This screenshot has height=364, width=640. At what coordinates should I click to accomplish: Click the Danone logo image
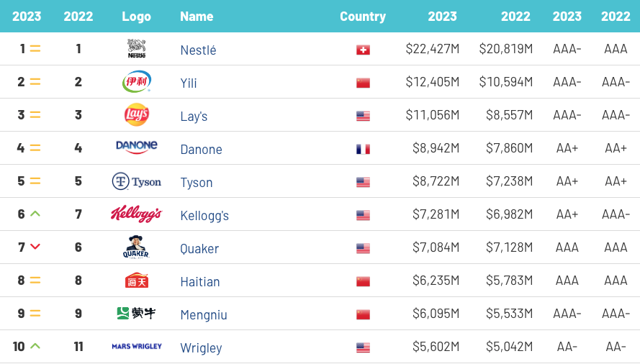pos(137,147)
